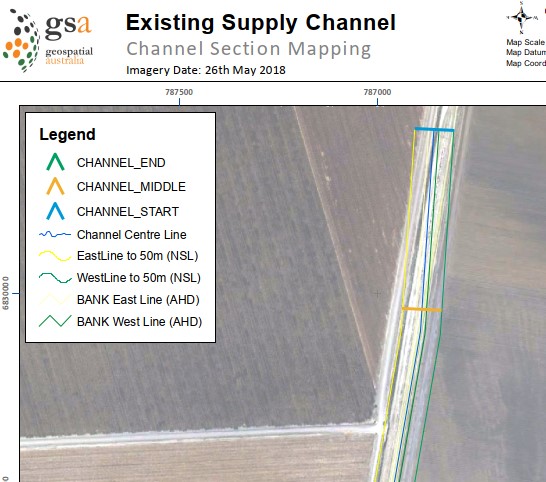Select the yellow EastLine to 50m symbol

click(x=55, y=256)
